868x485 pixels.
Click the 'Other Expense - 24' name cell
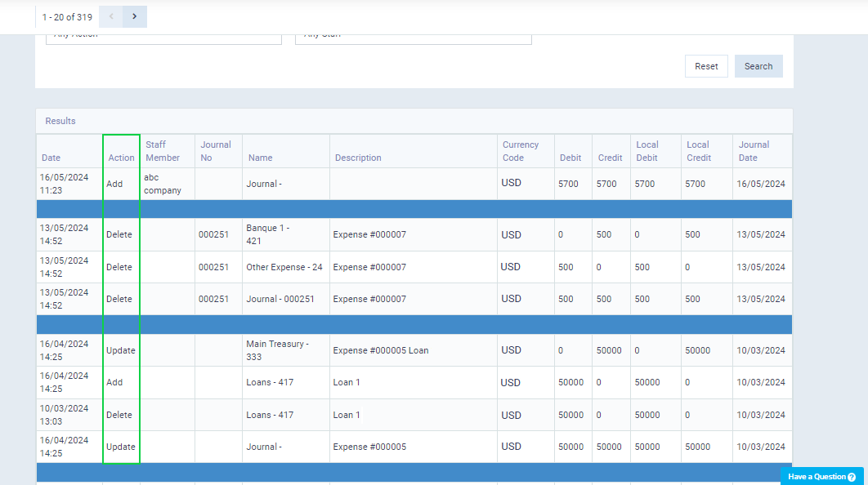point(284,267)
